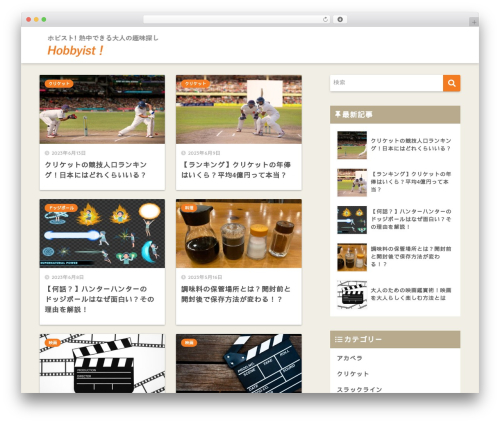Click the red close window dot
Viewport: 500px width, 423px height.
click(x=29, y=20)
